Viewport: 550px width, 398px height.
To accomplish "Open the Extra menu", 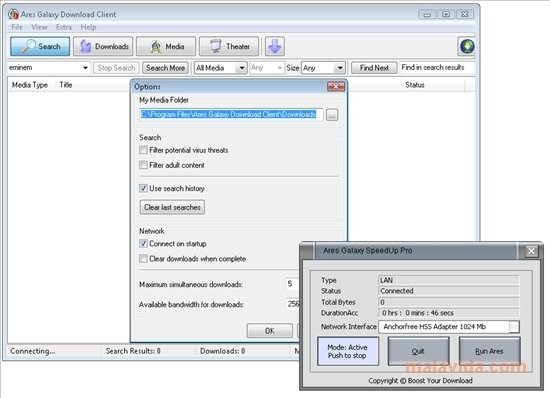I will point(64,27).
